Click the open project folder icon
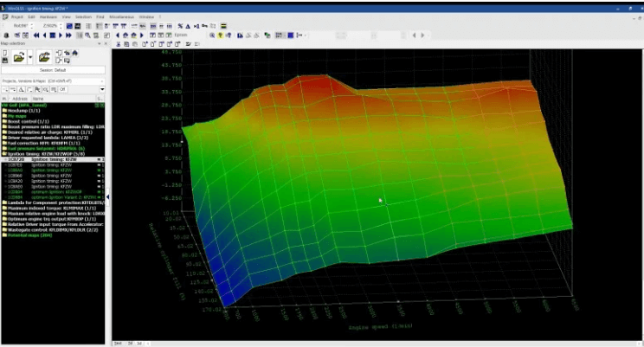This screenshot has width=644, height=347. click(19, 57)
